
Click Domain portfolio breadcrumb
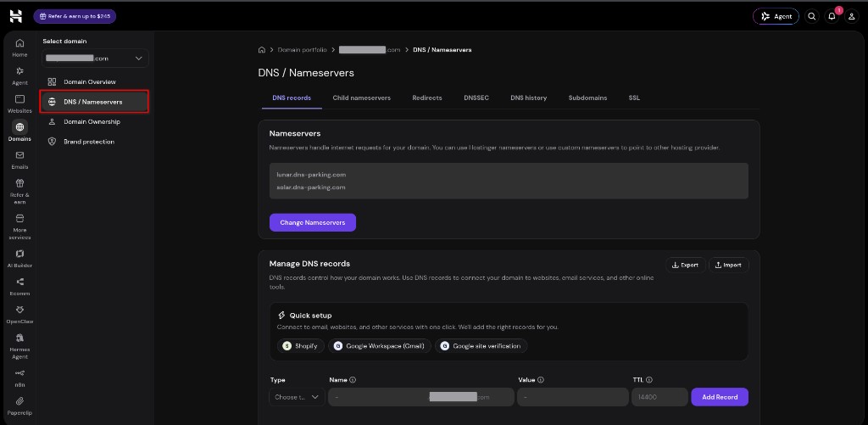pos(303,50)
